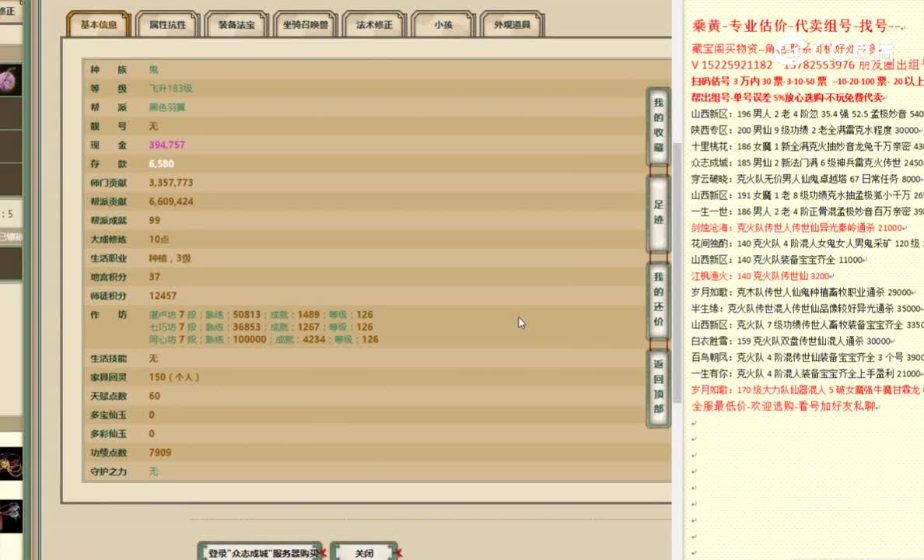Click the 帮派贡献 value 6,609,424
Viewport: 924px width, 560px height.
tap(171, 201)
